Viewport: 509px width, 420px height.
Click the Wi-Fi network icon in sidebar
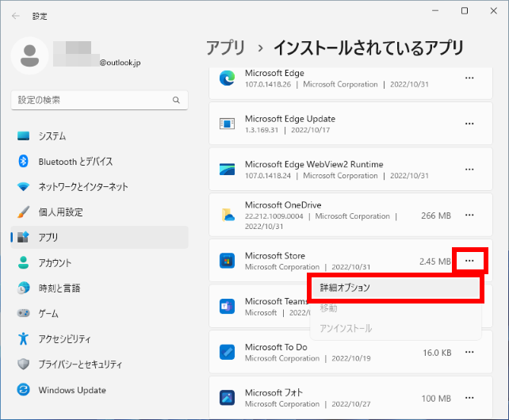click(x=23, y=187)
